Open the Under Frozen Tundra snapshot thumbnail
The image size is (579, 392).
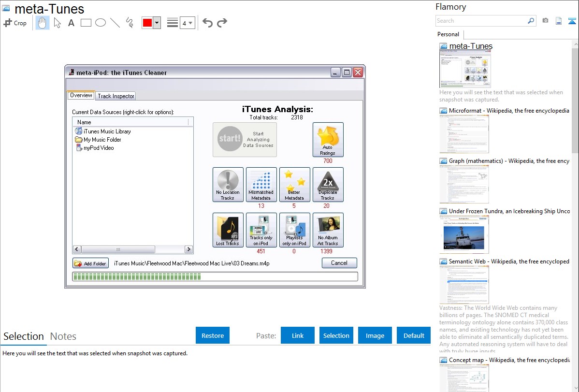coord(464,234)
